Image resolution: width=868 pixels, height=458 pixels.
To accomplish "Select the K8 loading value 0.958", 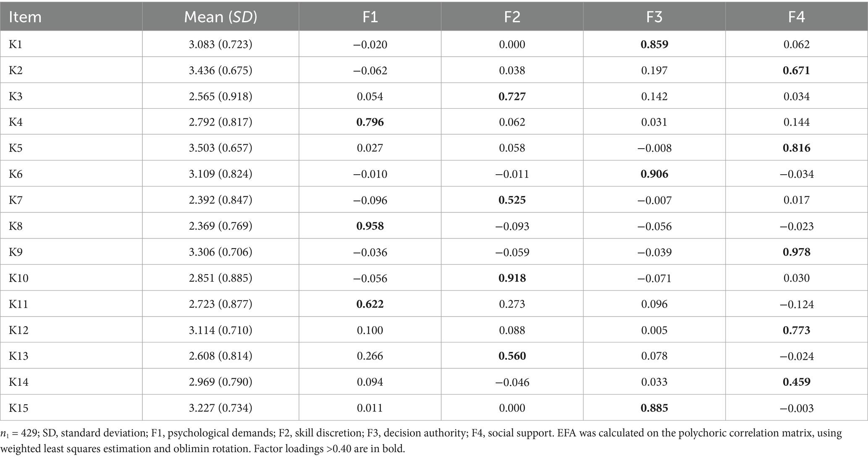I will pyautogui.click(x=370, y=226).
